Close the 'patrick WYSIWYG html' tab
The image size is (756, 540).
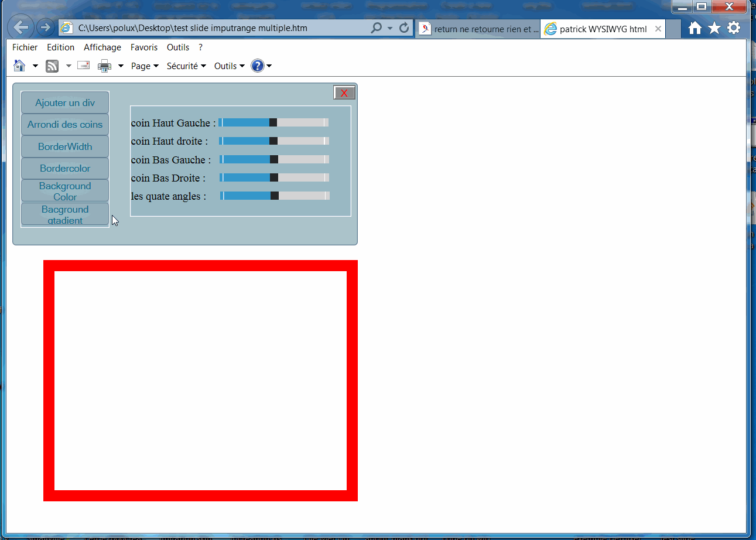(x=658, y=29)
